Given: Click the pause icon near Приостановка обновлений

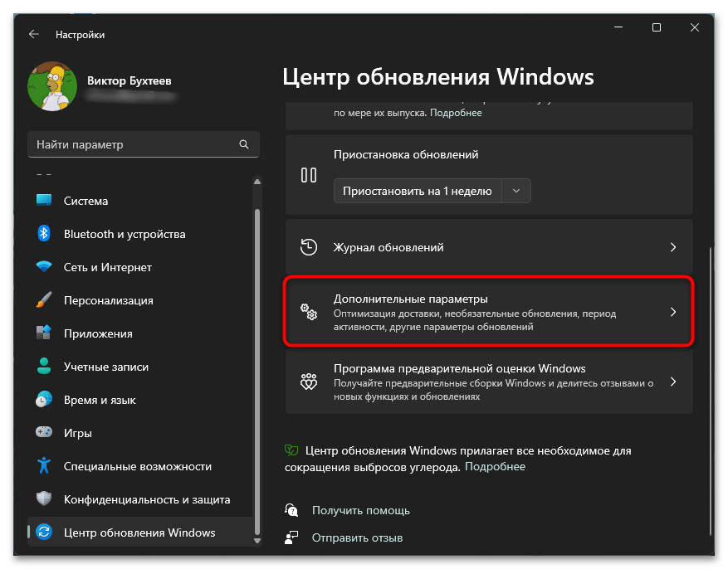Looking at the screenshot, I should click(309, 175).
